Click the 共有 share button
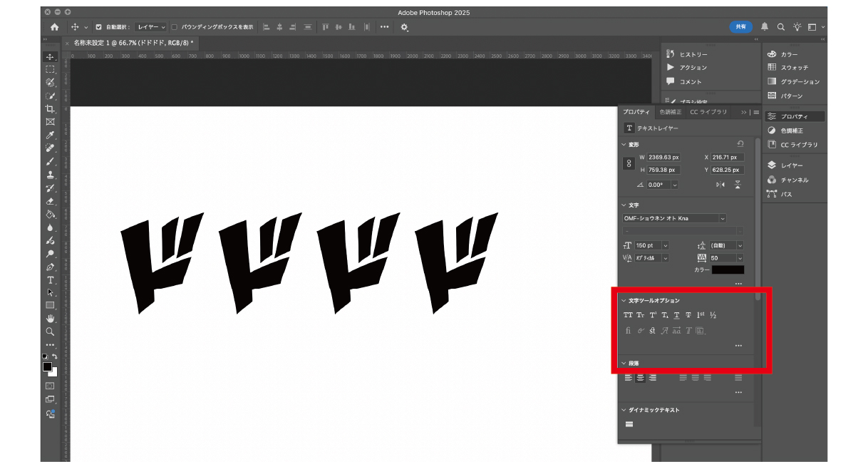This screenshot has height=462, width=868. coord(741,26)
